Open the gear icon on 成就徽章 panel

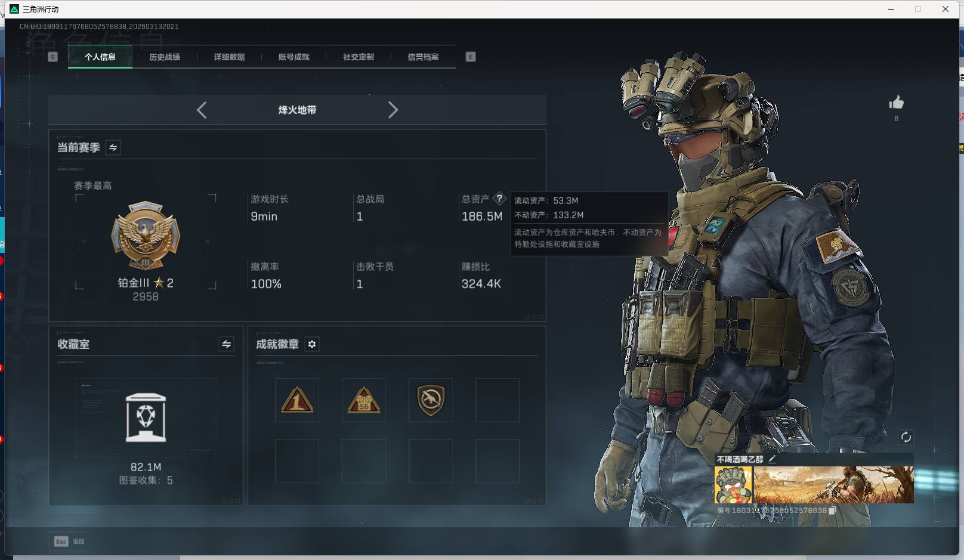pyautogui.click(x=311, y=344)
